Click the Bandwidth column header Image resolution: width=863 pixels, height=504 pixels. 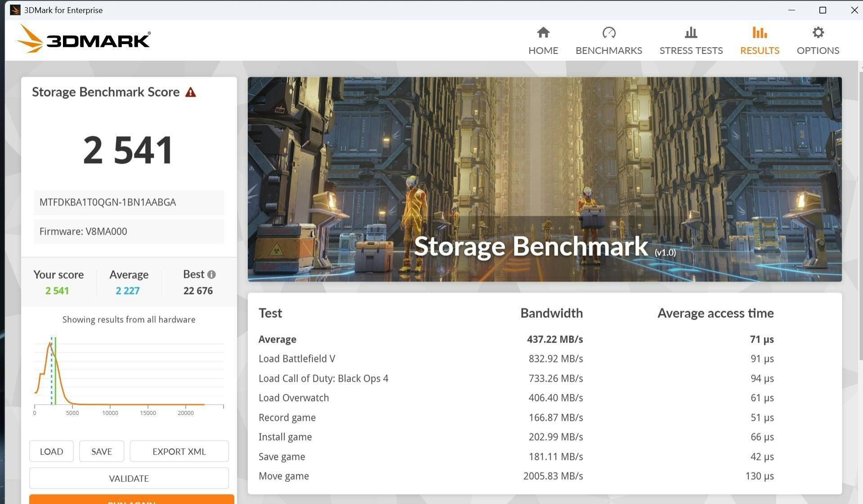(551, 313)
